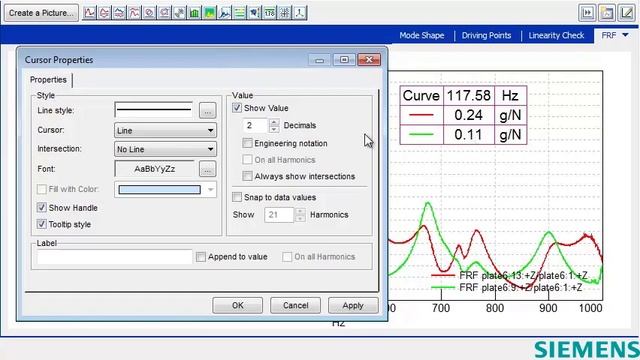Switch to the Driving Points tab
The image size is (640, 360).
click(x=486, y=36)
